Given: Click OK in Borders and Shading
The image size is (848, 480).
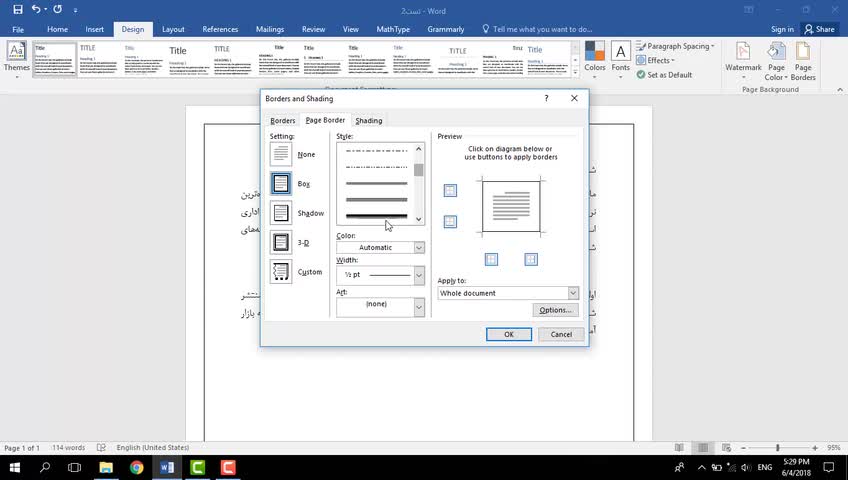Looking at the screenshot, I should pyautogui.click(x=508, y=335).
